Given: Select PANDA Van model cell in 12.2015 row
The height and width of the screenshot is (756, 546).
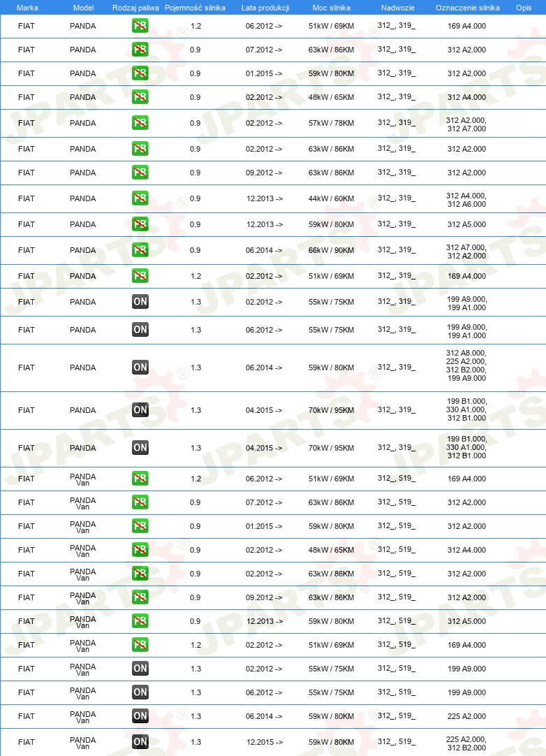Looking at the screenshot, I should (83, 743).
